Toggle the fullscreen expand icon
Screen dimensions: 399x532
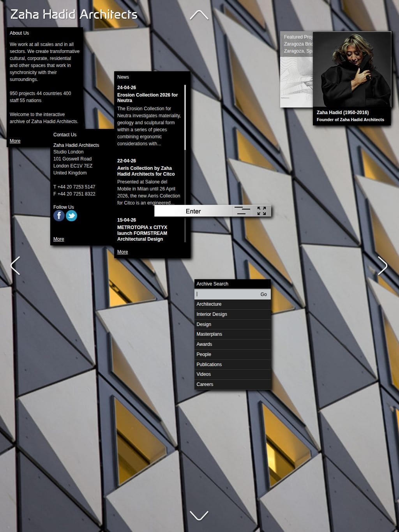262,211
